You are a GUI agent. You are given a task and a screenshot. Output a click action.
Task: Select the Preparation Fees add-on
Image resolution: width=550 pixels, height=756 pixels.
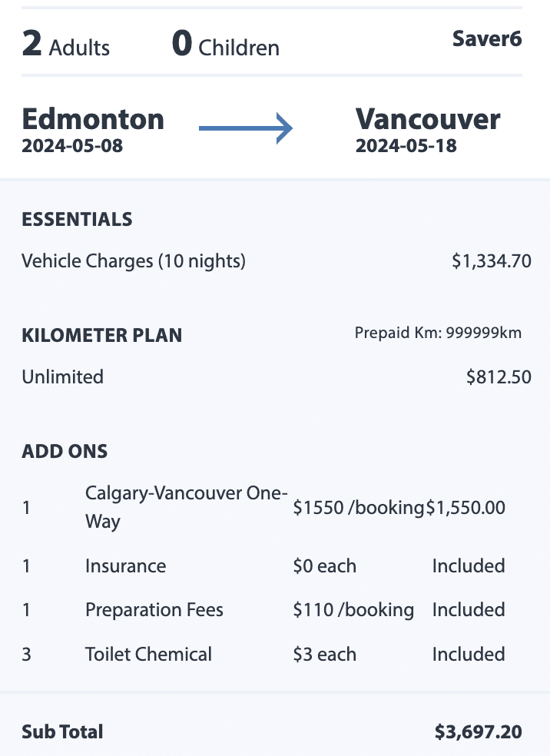tap(154, 610)
